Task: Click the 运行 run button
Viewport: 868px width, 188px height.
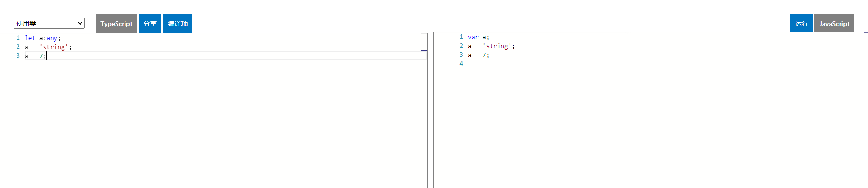Action: click(802, 23)
